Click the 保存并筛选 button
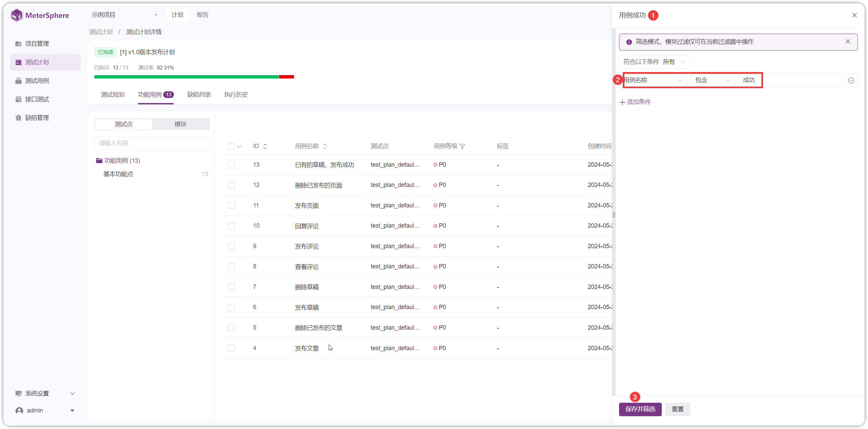Screen dimensions: 868x429 640,409
